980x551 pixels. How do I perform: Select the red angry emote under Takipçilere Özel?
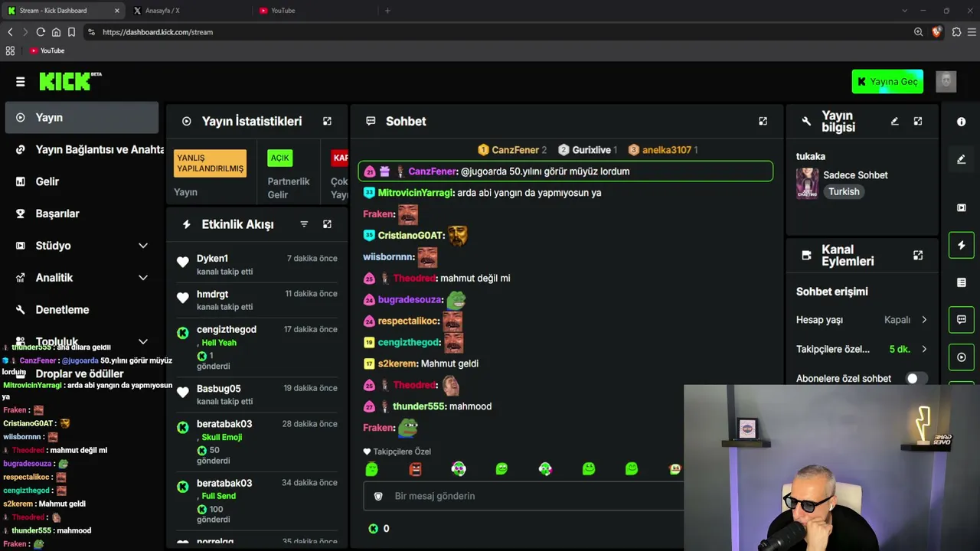click(415, 468)
